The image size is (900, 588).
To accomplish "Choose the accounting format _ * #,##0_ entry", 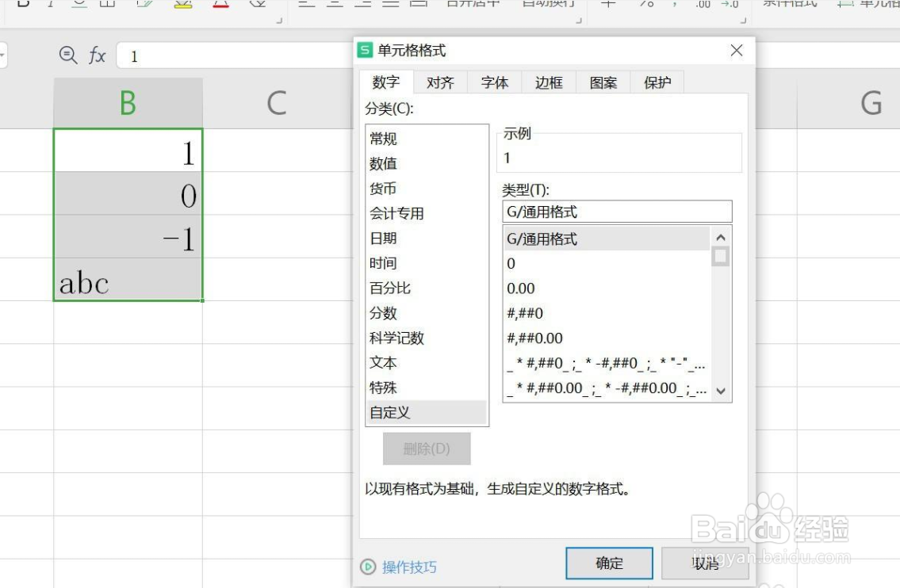I will point(607,363).
